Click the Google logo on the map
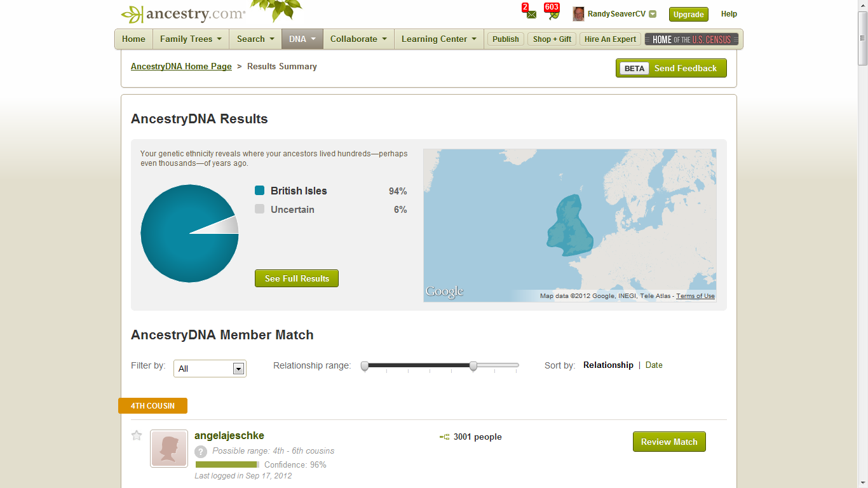Image resolution: width=868 pixels, height=488 pixels. tap(444, 292)
